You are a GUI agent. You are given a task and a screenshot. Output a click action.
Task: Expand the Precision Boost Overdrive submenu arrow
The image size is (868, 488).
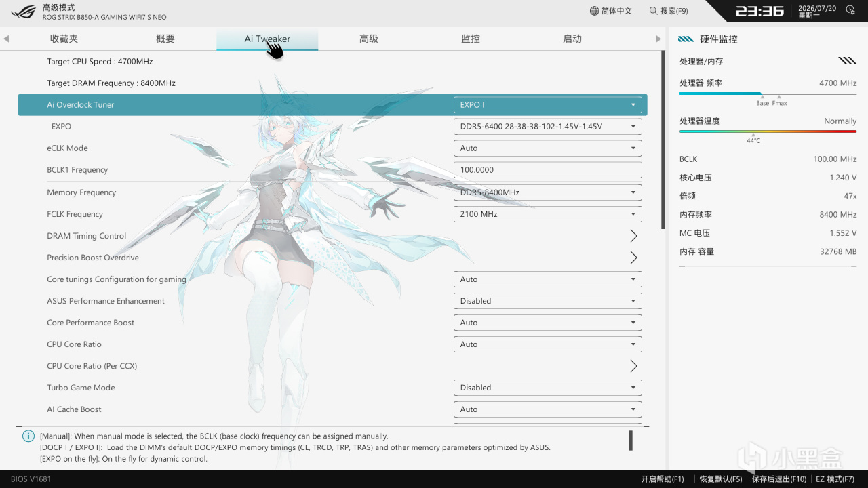click(x=634, y=258)
